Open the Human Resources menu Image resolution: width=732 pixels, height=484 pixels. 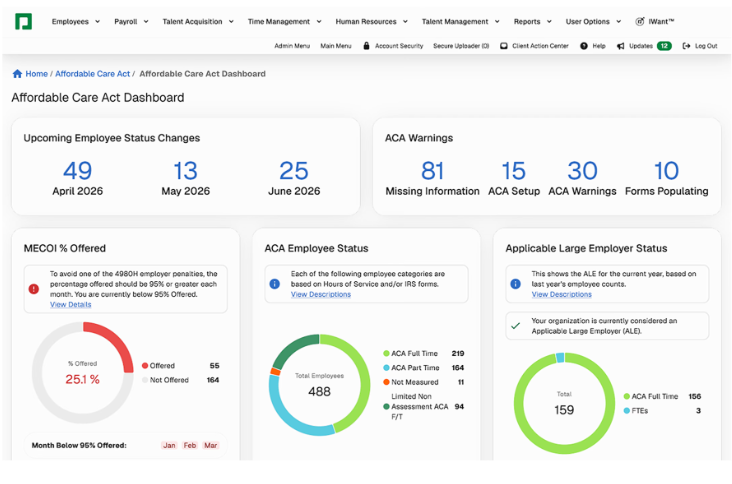[x=366, y=21]
